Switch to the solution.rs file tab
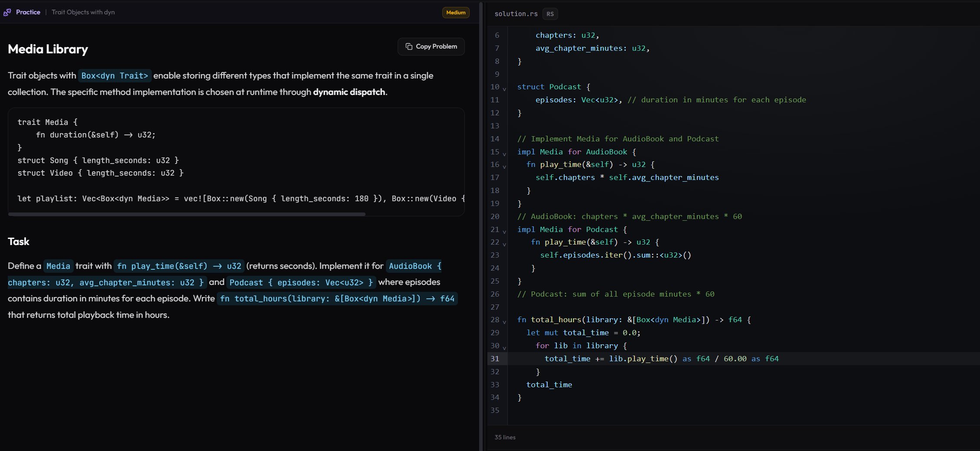 coord(516,14)
